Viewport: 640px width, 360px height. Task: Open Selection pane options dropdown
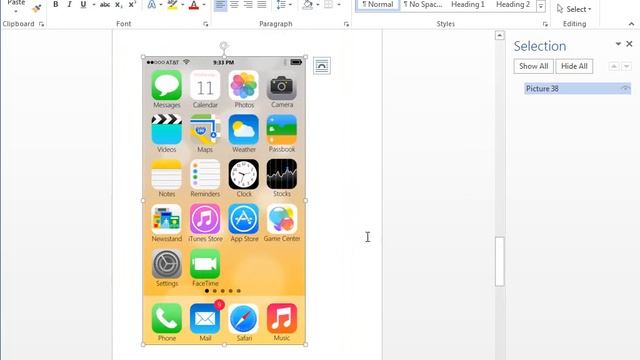[618, 44]
